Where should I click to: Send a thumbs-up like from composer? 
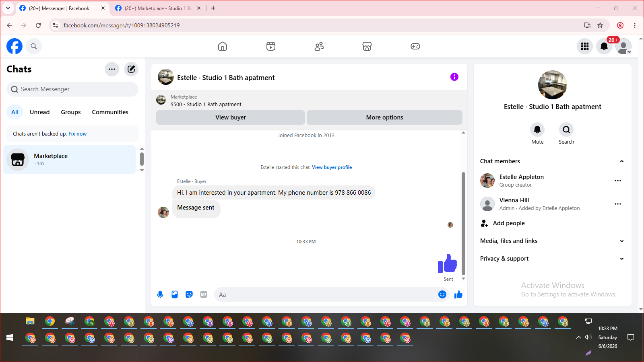coord(458,294)
